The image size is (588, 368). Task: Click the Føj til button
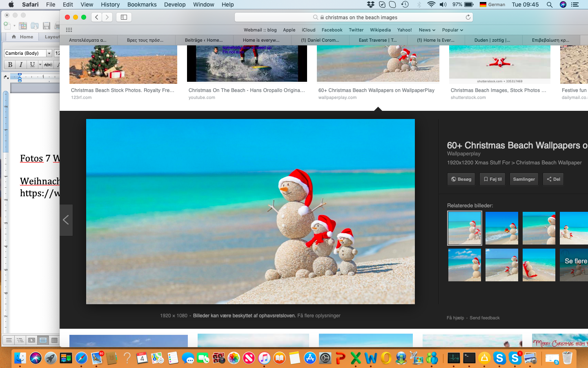point(492,179)
